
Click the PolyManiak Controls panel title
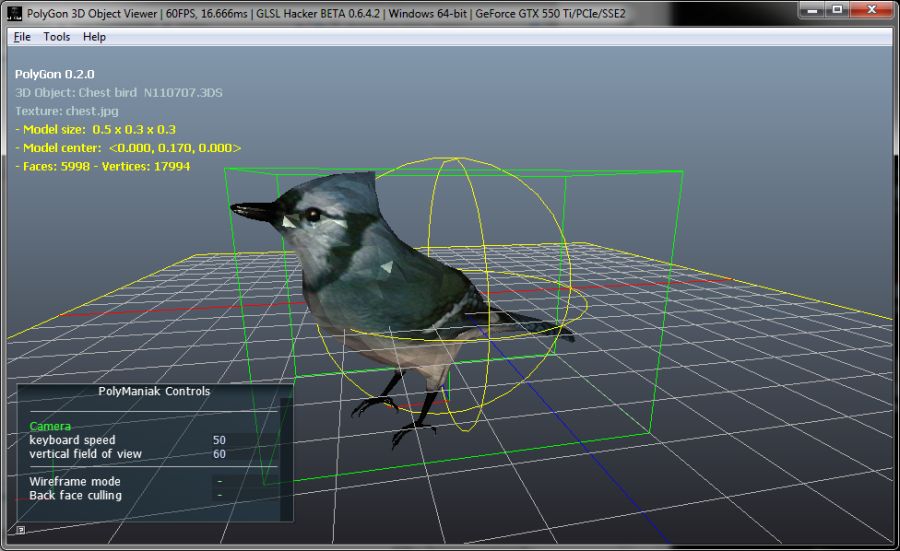click(x=154, y=391)
